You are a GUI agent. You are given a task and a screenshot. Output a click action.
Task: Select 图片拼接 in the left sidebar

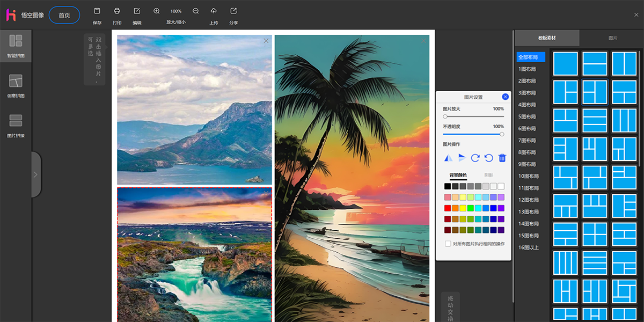16,126
